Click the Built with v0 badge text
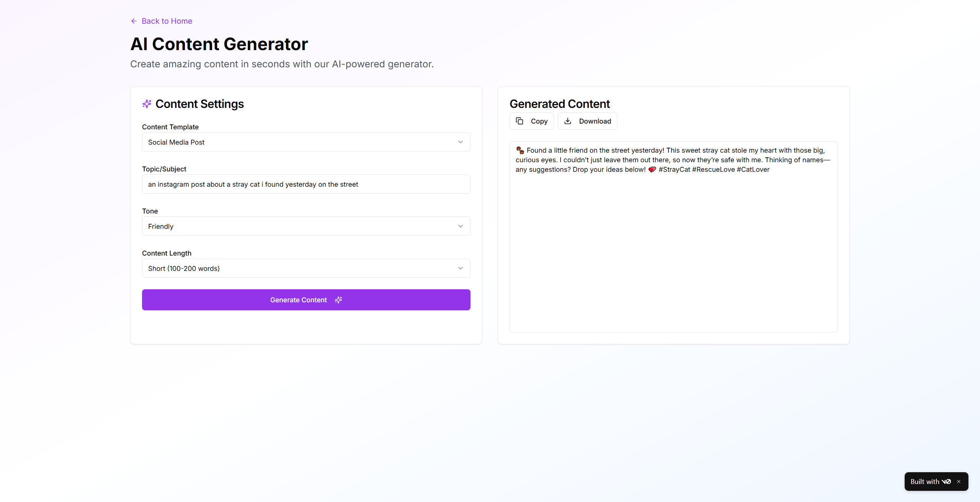Image resolution: width=980 pixels, height=502 pixels. click(x=924, y=482)
